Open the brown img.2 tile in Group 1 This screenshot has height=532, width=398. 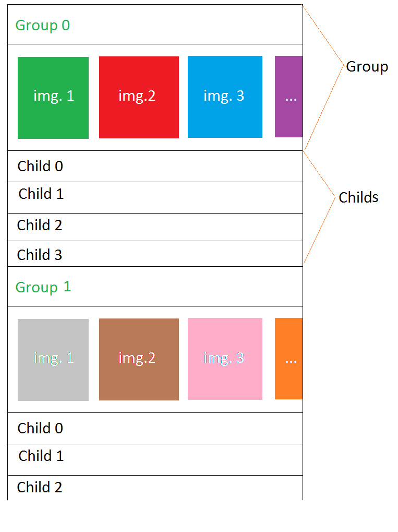click(139, 359)
